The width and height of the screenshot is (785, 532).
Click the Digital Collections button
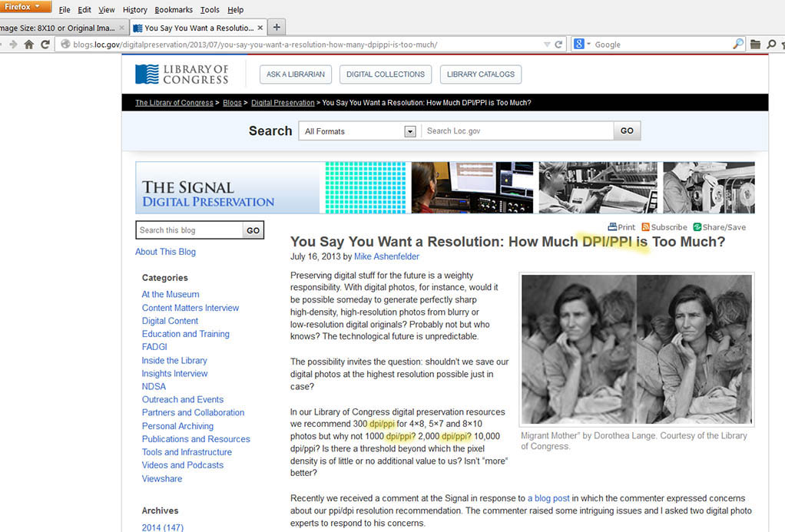[x=386, y=74]
